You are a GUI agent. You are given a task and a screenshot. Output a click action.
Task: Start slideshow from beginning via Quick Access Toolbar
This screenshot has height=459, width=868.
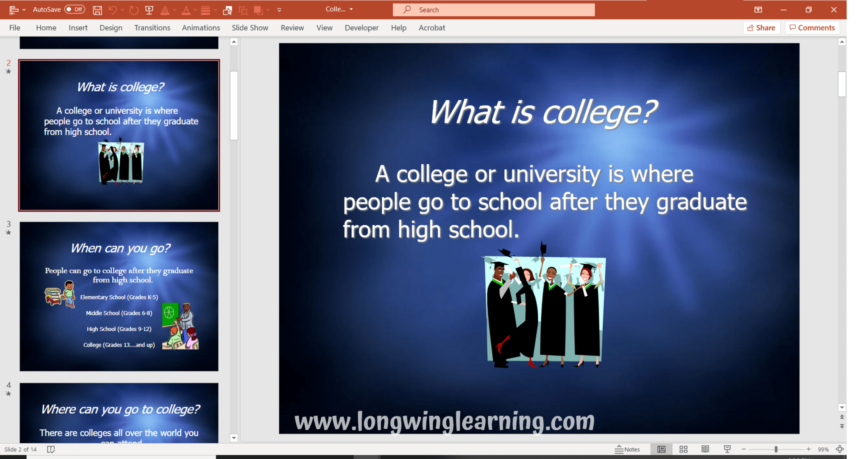[149, 9]
